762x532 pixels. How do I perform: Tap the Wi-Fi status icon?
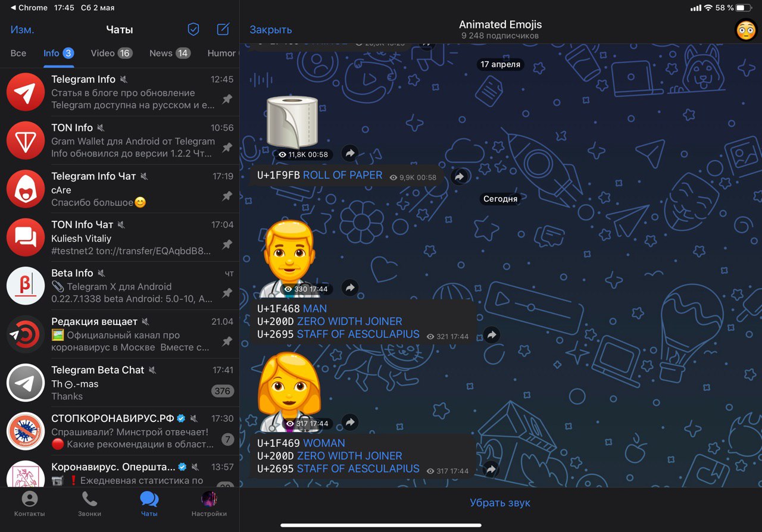point(708,8)
